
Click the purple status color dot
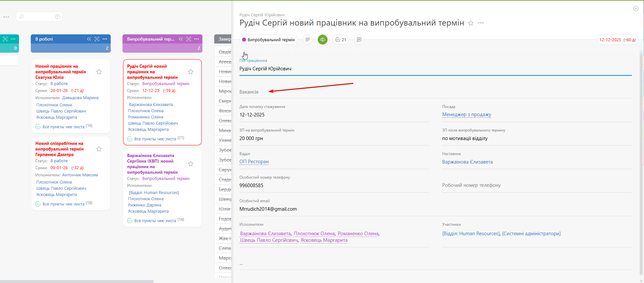(x=244, y=40)
